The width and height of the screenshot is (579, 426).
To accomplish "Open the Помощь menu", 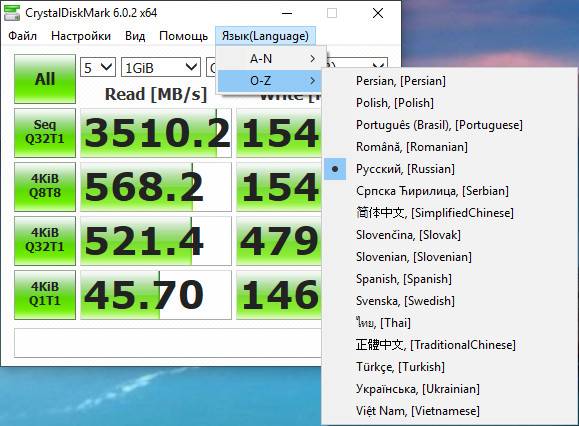I will point(183,36).
